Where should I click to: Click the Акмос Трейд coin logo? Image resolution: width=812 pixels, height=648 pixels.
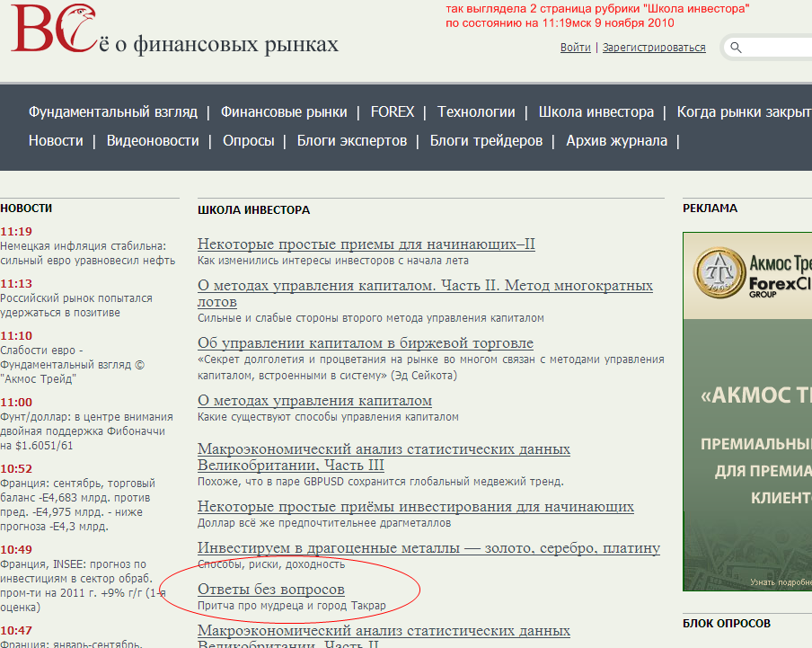tap(719, 272)
